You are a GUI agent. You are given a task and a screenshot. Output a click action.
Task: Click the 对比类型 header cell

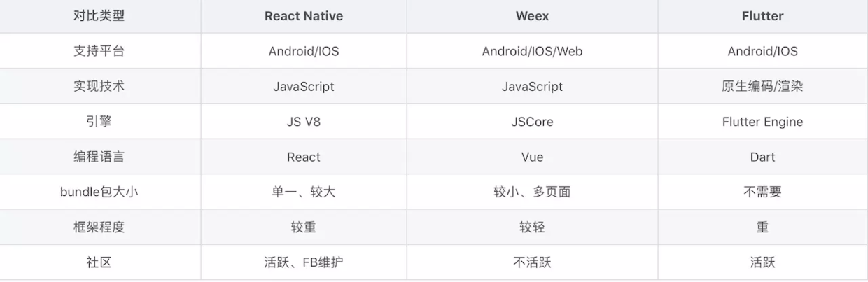coord(99,16)
